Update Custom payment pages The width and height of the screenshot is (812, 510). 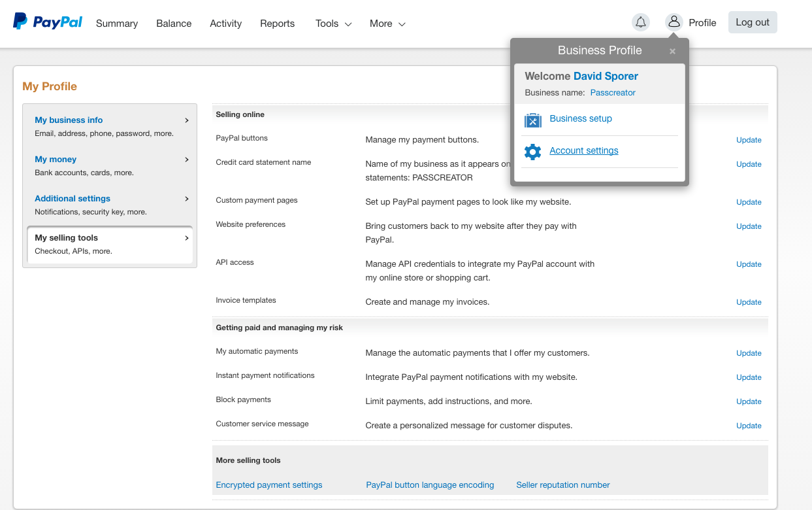pyautogui.click(x=749, y=202)
